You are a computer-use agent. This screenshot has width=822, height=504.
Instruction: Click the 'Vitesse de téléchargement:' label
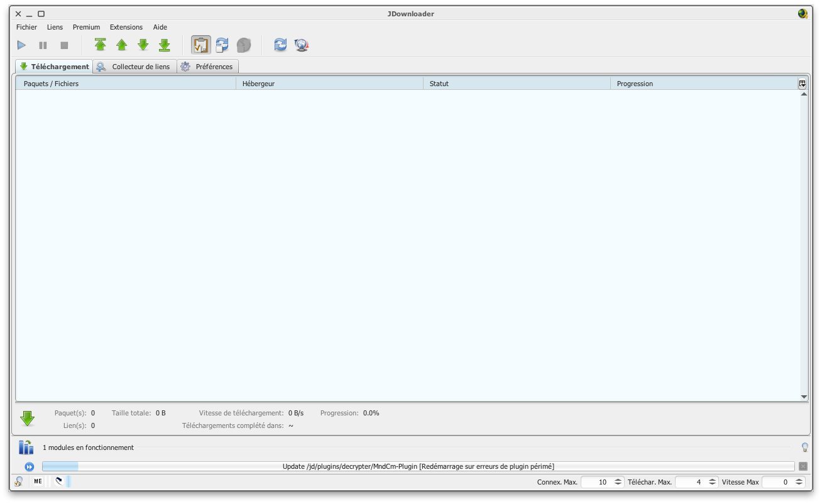tap(241, 413)
